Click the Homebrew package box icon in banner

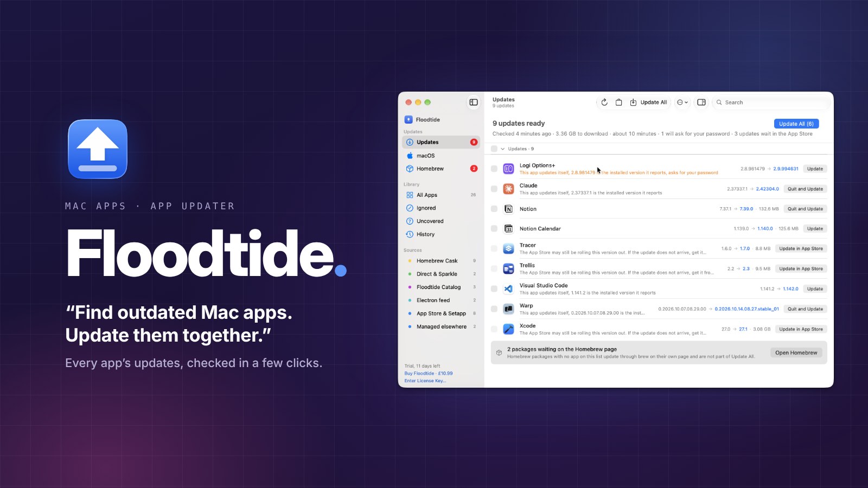point(499,352)
